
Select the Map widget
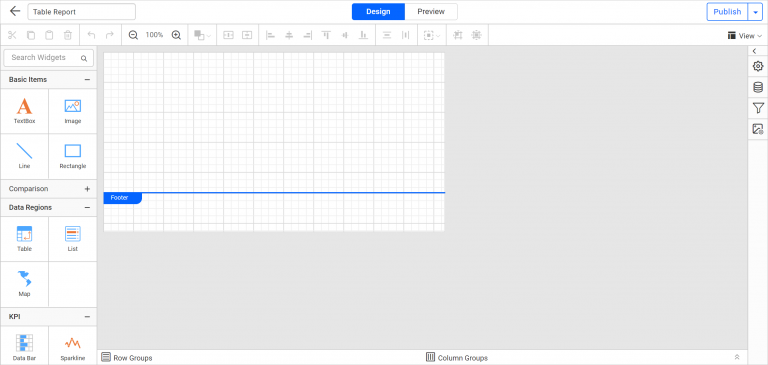coord(24,284)
